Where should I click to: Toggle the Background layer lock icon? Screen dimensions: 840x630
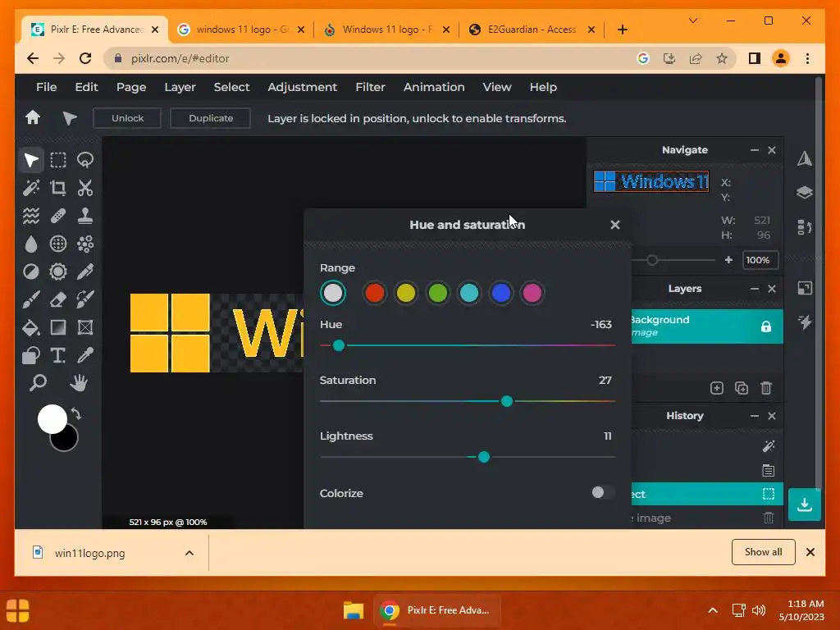click(x=766, y=326)
